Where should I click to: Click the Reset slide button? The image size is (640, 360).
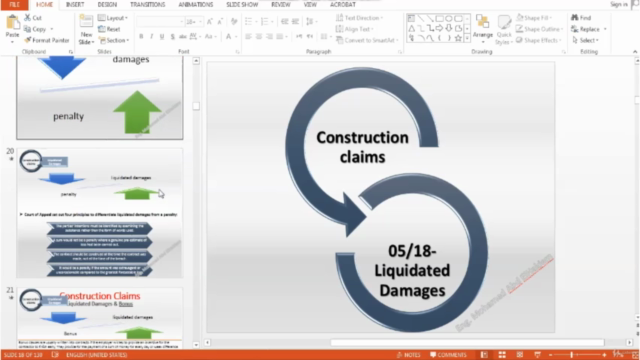click(109, 29)
